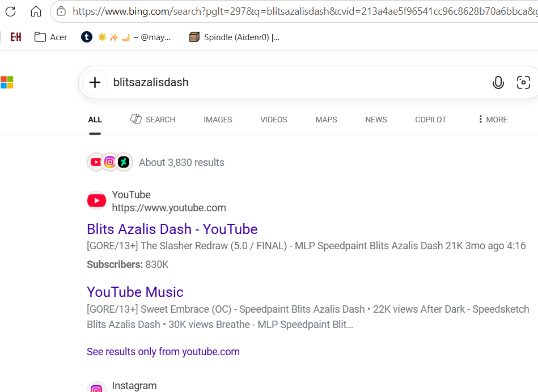The height and width of the screenshot is (392, 538).
Task: Click the plus icon in search box
Action: point(95,82)
